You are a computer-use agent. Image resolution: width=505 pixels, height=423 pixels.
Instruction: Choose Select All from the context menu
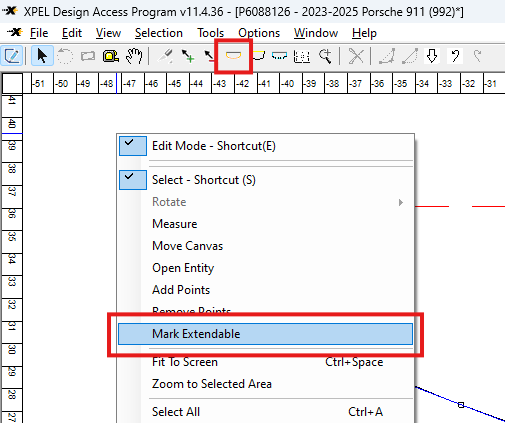pos(265,412)
